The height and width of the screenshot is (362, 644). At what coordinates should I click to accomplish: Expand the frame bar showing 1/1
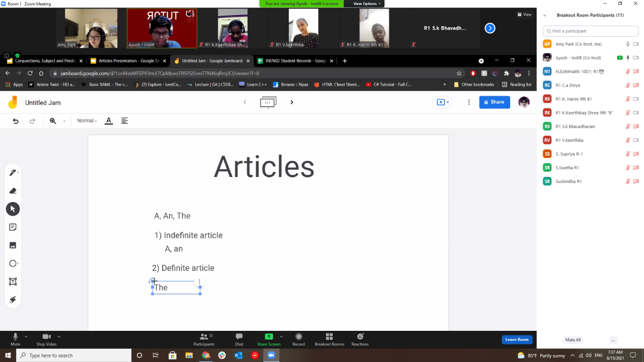pos(268,102)
